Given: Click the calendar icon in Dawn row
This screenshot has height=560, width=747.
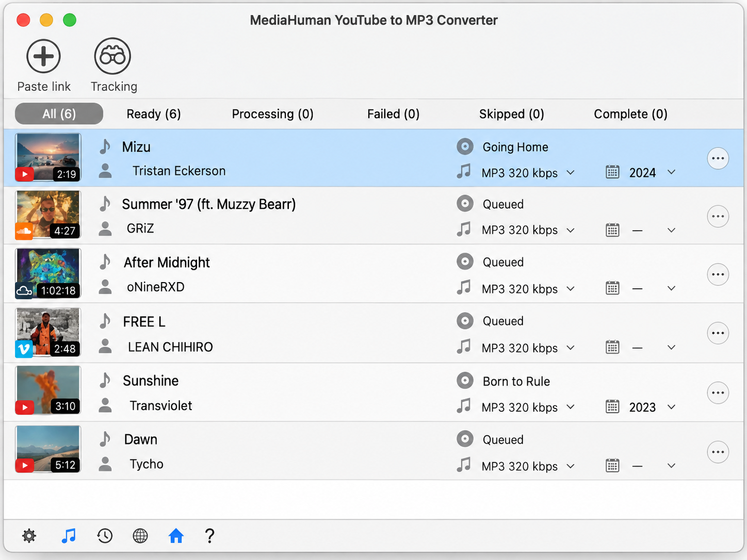Looking at the screenshot, I should click(x=612, y=466).
